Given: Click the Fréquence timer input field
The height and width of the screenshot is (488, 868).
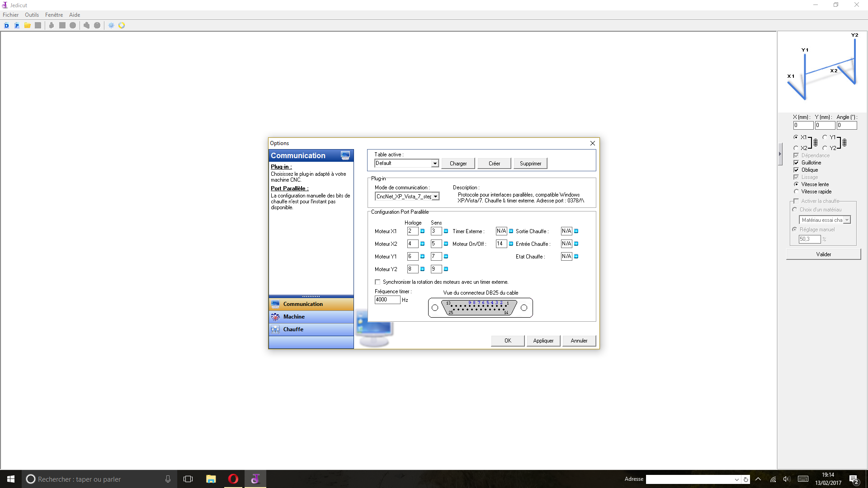Looking at the screenshot, I should pos(387,300).
